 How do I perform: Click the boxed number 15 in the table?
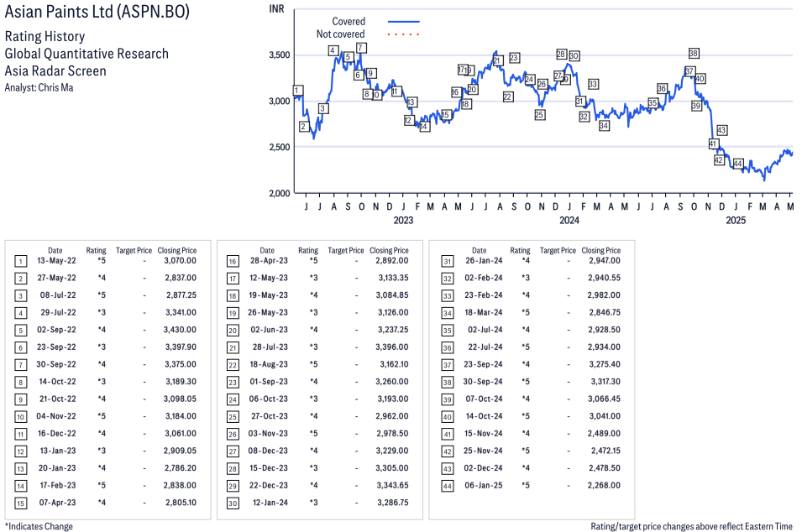click(x=20, y=503)
